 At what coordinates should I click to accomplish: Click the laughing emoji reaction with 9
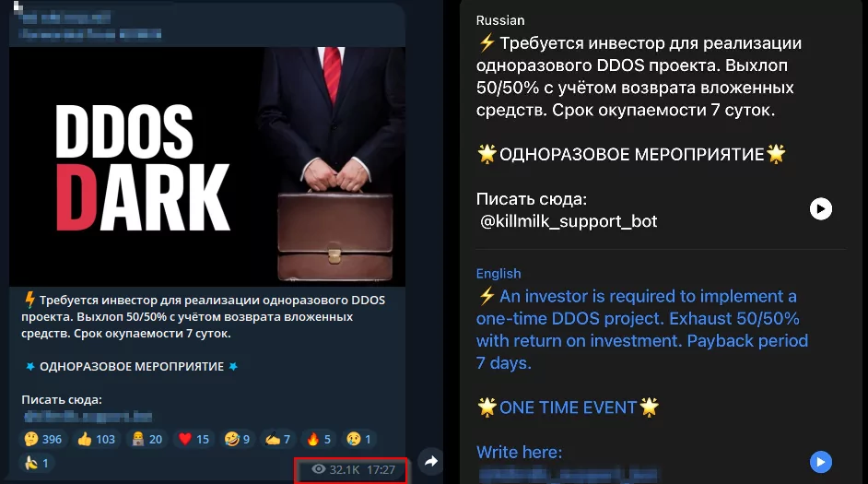point(237,439)
